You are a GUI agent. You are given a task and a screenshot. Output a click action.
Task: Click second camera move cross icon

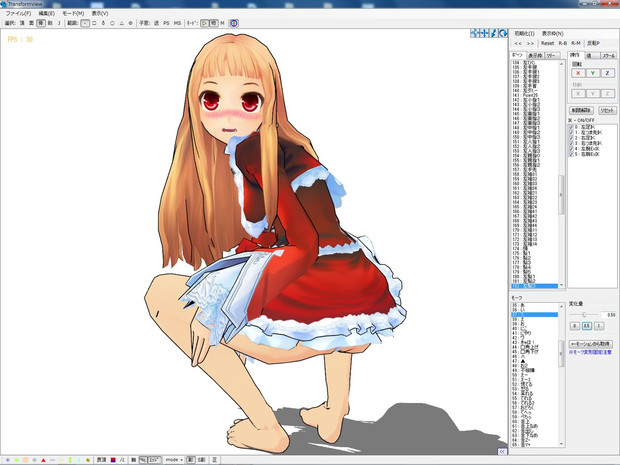[x=484, y=34]
